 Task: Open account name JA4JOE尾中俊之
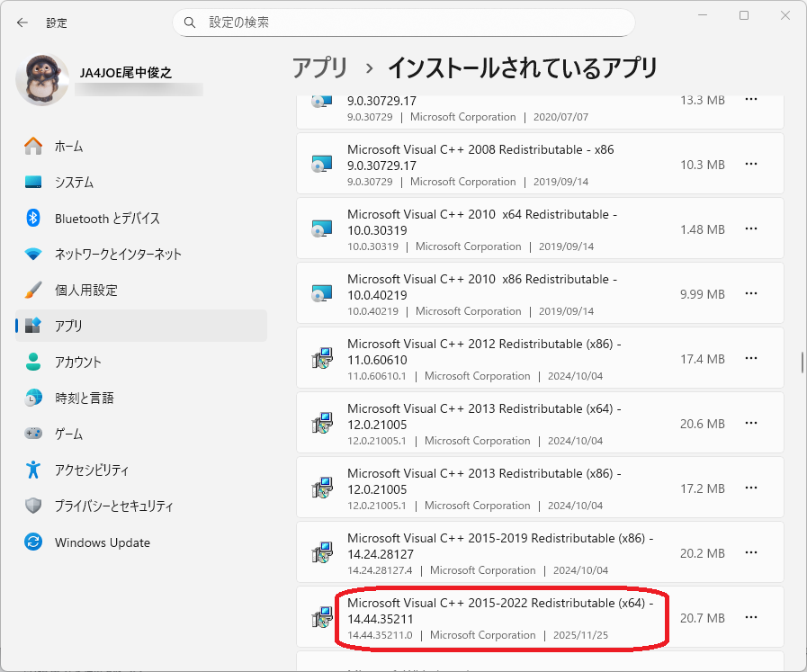click(x=126, y=73)
